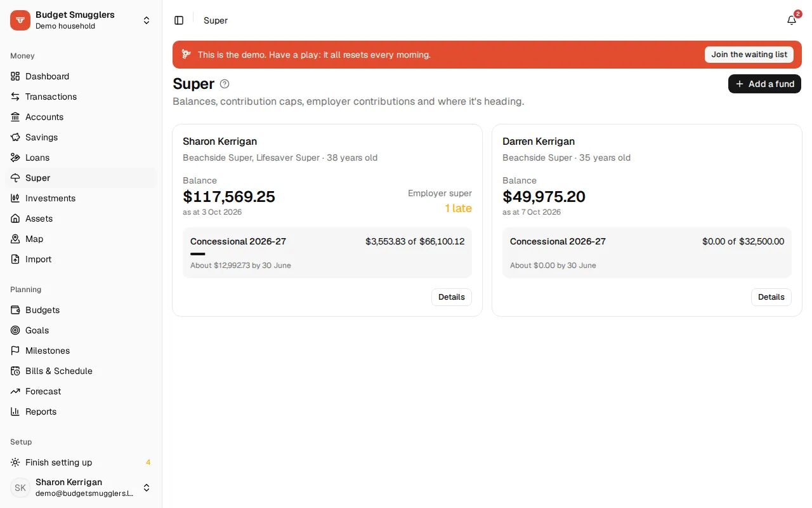Open Budgets in the sidebar
This screenshot has width=812, height=508.
tap(81, 310)
